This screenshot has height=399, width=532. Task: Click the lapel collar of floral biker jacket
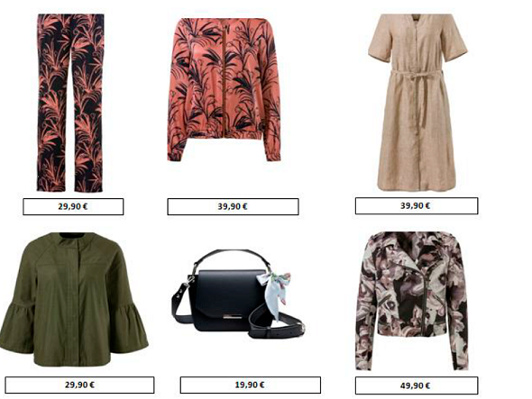(402, 261)
